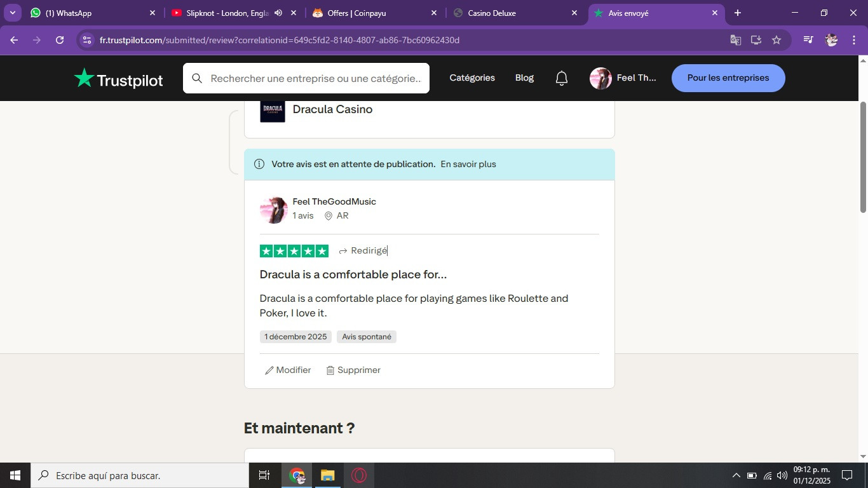This screenshot has width=868, height=488.
Task: Open the Windows Start menu
Action: click(15, 475)
